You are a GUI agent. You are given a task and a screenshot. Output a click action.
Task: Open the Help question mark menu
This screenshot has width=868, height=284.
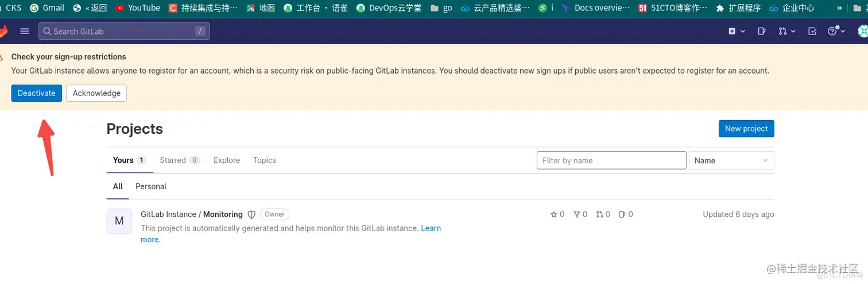(x=836, y=31)
